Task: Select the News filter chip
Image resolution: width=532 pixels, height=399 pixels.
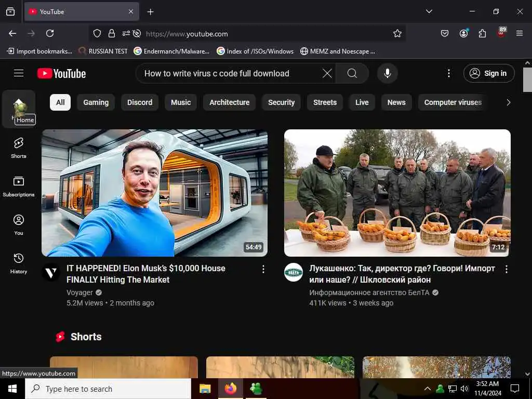Action: 396,102
